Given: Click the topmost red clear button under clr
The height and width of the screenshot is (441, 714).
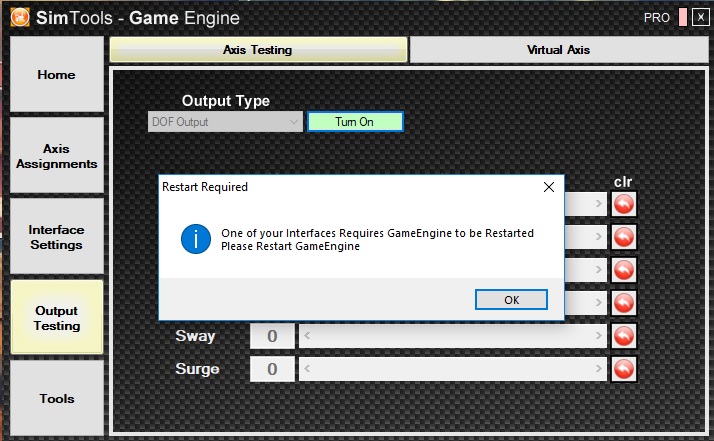Looking at the screenshot, I should point(623,204).
